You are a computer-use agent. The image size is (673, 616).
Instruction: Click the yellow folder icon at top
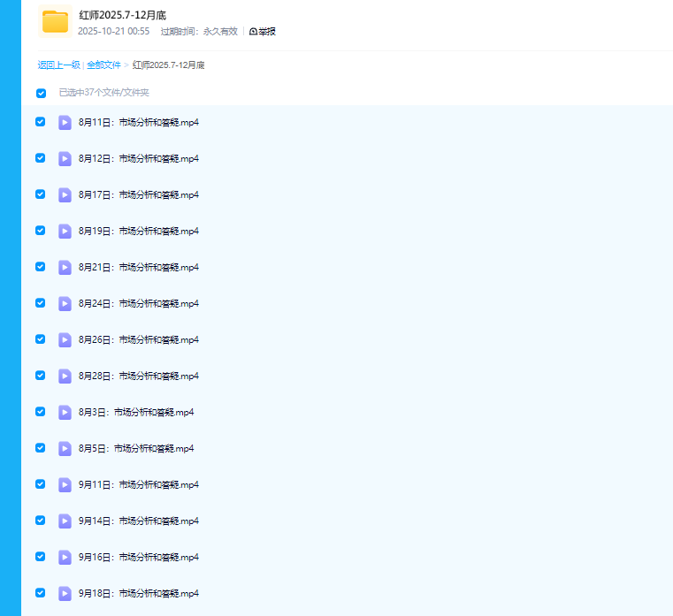55,21
